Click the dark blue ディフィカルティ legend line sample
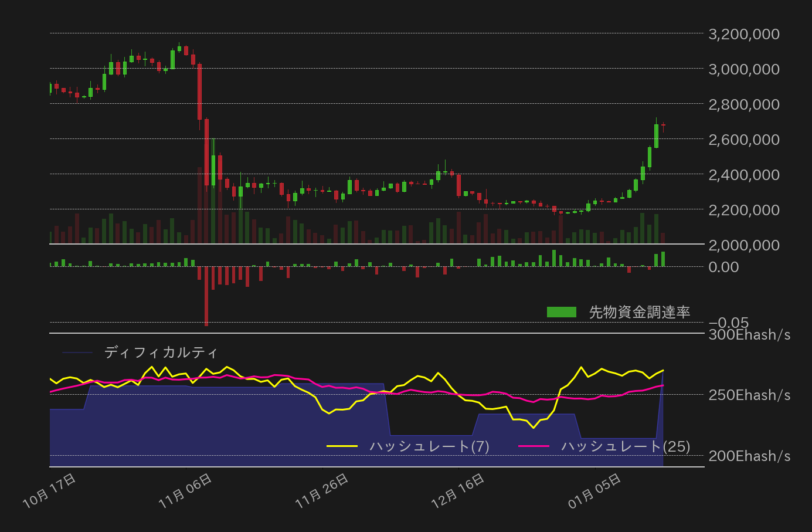The width and height of the screenshot is (812, 532). pyautogui.click(x=77, y=353)
